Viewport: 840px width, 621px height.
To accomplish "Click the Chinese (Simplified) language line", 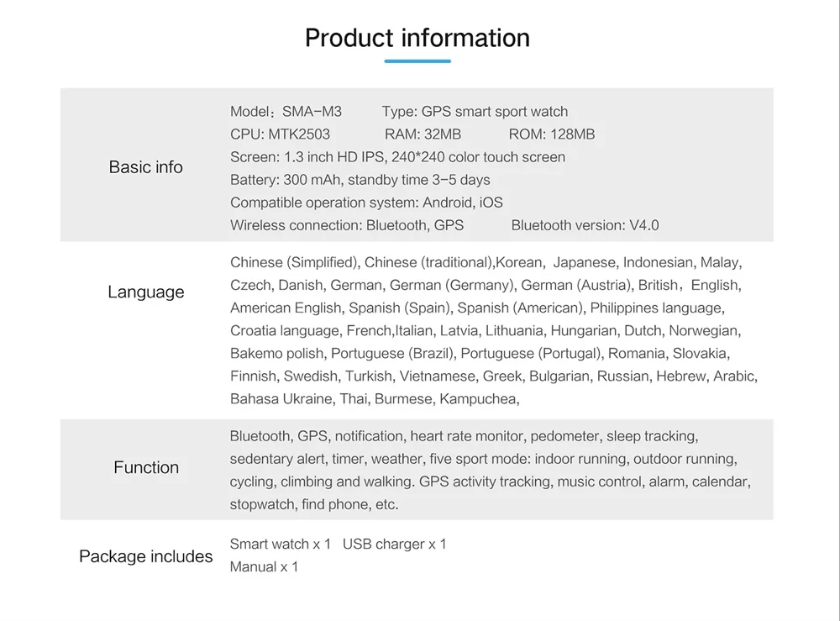I will (486, 263).
